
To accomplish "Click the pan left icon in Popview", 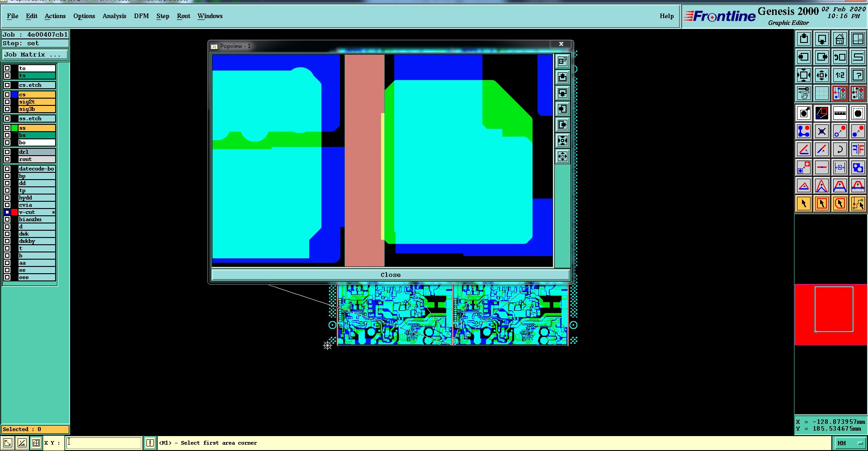I will coord(562,109).
